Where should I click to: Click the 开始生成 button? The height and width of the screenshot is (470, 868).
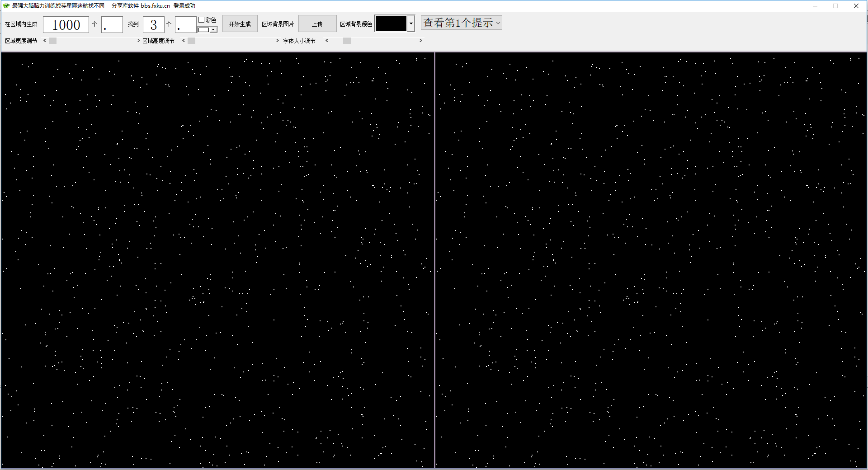point(240,24)
